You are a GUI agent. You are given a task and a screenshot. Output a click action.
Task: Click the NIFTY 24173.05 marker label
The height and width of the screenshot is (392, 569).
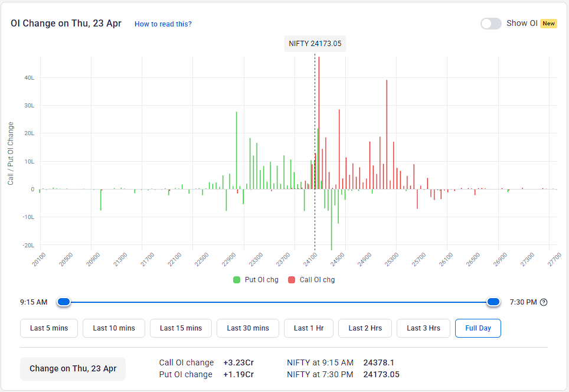coord(315,43)
